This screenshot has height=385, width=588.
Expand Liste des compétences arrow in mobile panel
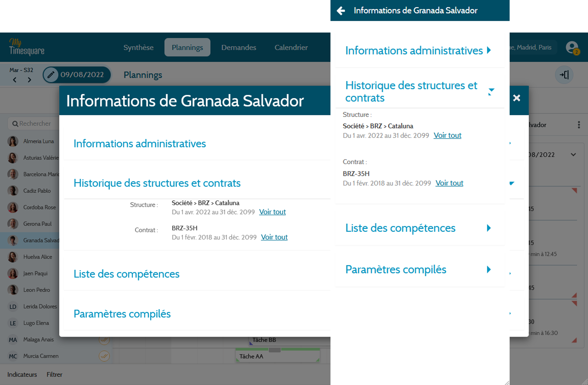click(489, 228)
